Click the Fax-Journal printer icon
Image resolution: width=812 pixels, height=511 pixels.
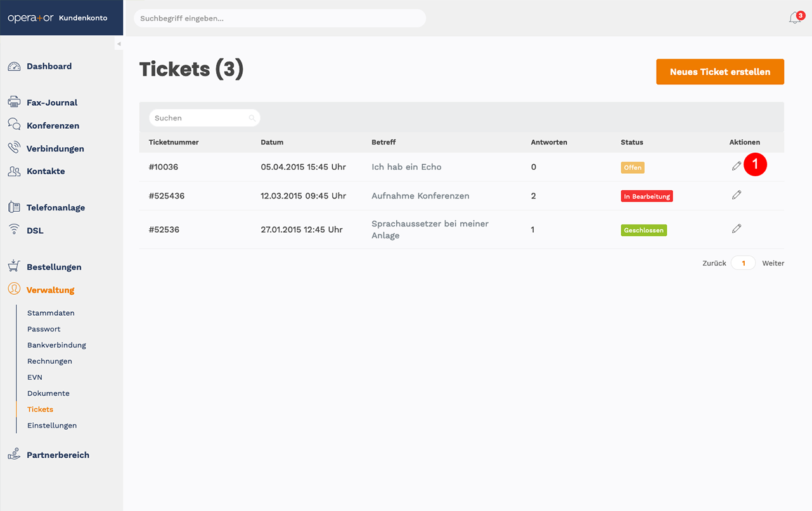[x=14, y=102]
